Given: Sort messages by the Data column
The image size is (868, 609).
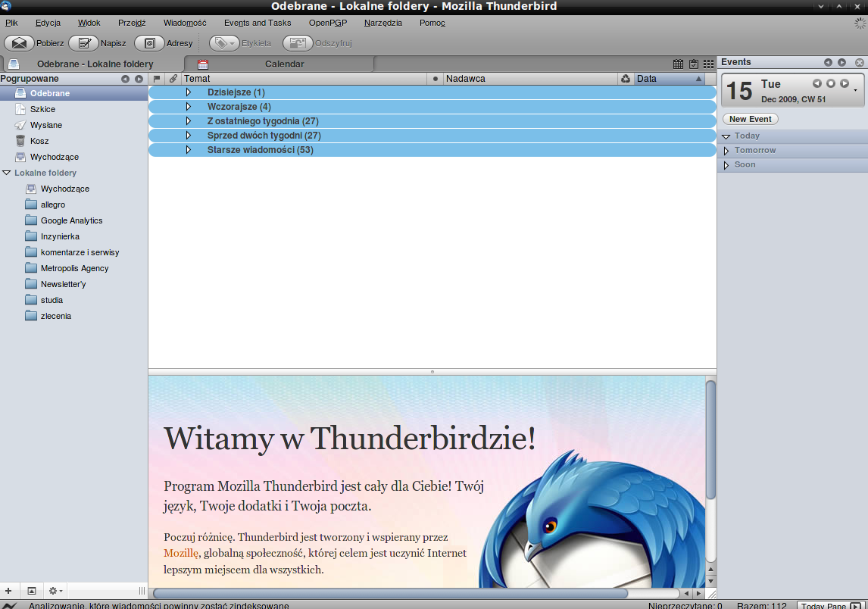Looking at the screenshot, I should [669, 79].
